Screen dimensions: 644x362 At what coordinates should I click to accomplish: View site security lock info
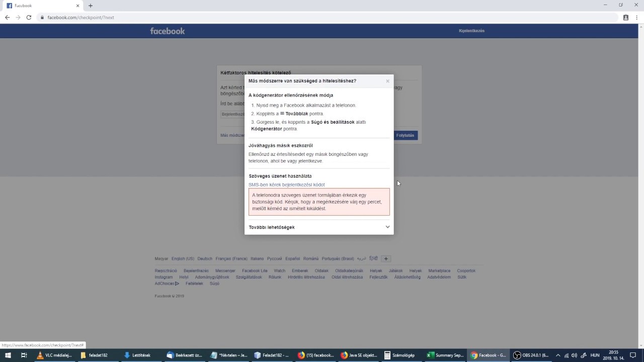(43, 17)
